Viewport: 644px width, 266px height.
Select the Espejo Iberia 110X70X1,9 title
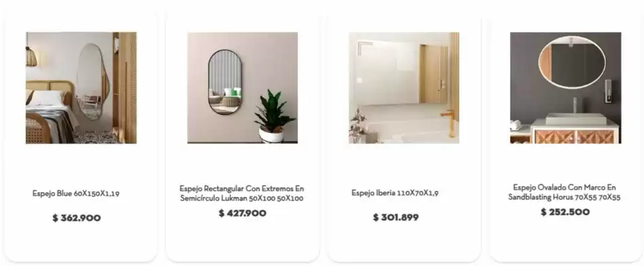pyautogui.click(x=395, y=193)
